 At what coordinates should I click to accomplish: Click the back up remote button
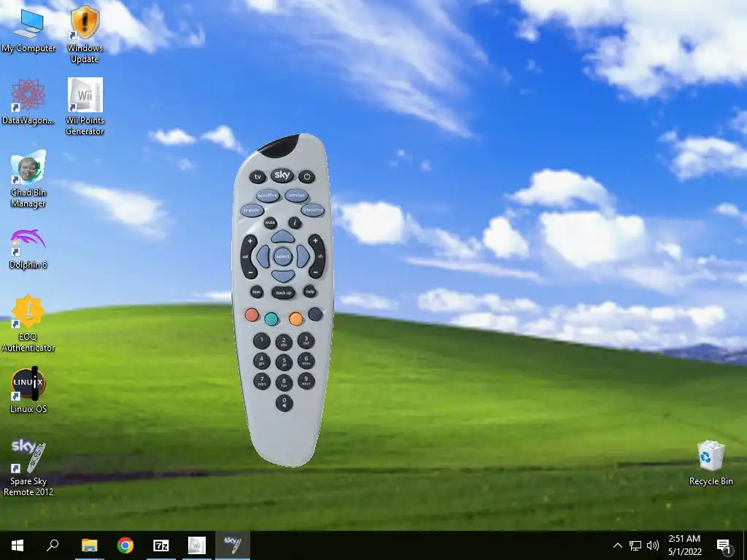pos(284,292)
